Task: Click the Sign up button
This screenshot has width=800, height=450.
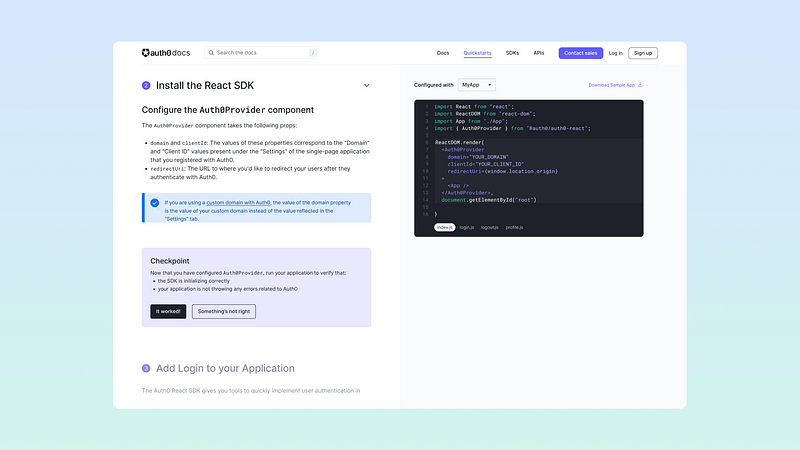Action: [643, 53]
